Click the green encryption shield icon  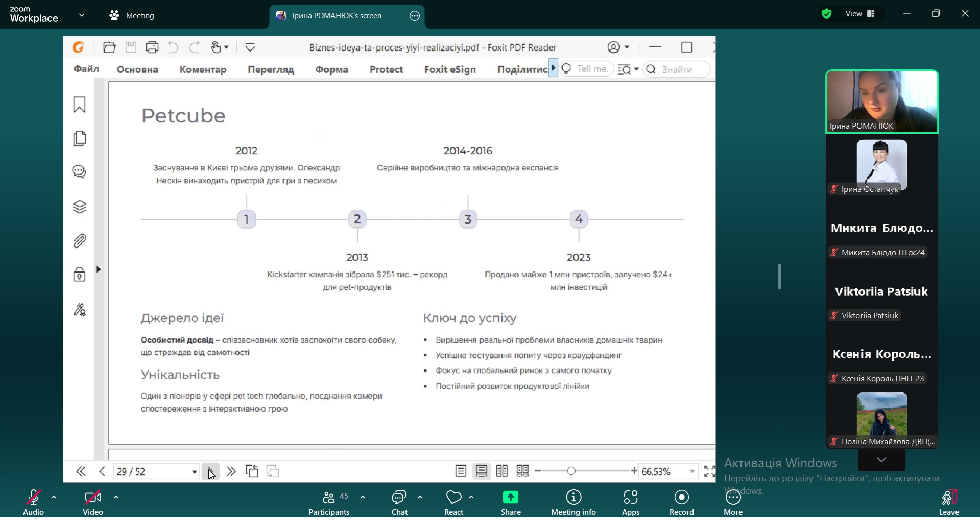[x=826, y=14]
